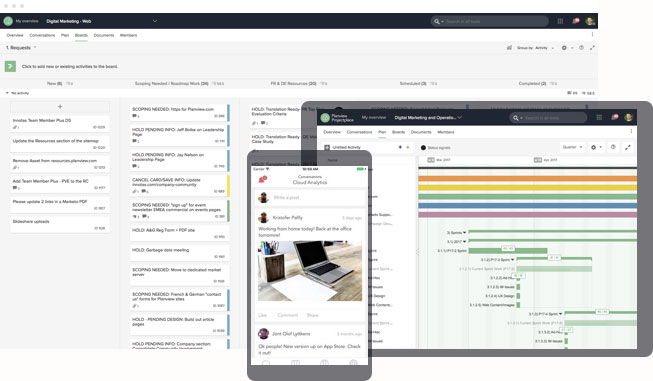Open the Group by: Activity dropdown

coord(536,48)
